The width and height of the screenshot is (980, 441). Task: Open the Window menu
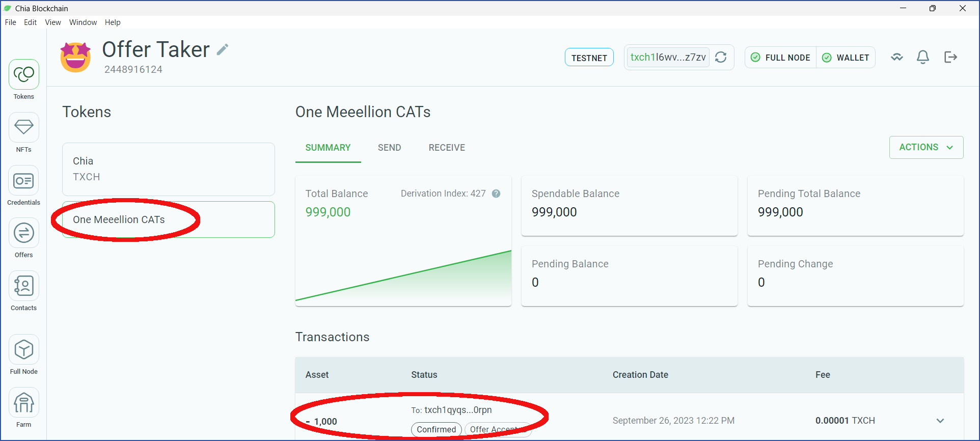tap(83, 22)
